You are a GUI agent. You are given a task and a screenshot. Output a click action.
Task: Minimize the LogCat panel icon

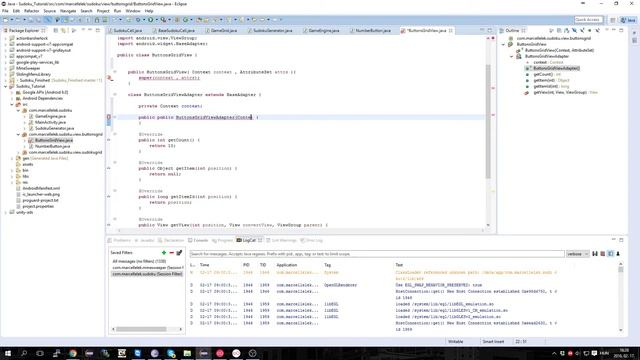pos(613,240)
